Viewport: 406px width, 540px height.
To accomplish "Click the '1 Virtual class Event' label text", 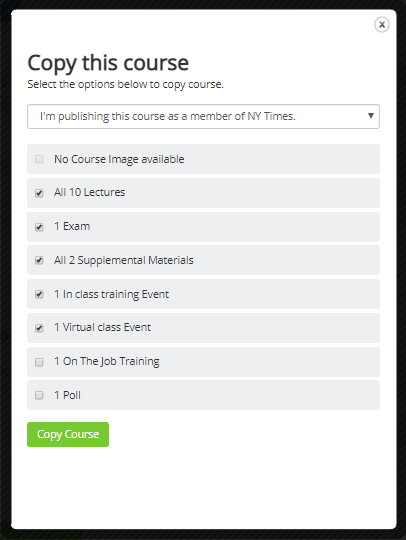I will click(103, 327).
